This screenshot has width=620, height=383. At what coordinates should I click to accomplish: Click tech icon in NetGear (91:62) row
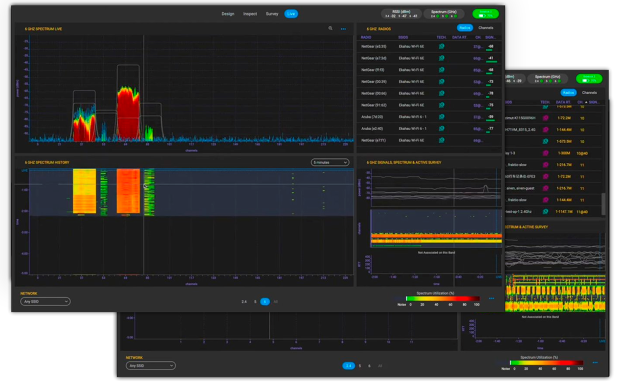click(x=442, y=105)
